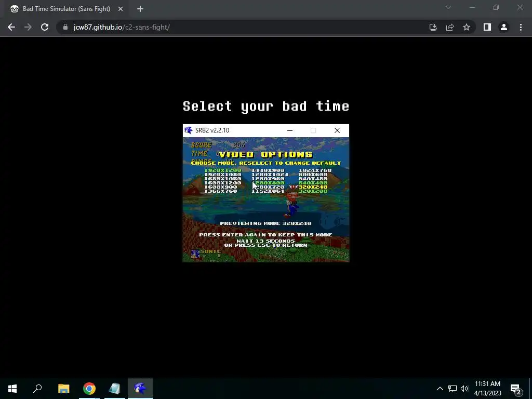Open the volume control in tray
Viewport: 532px width, 399px height.
tap(464, 389)
